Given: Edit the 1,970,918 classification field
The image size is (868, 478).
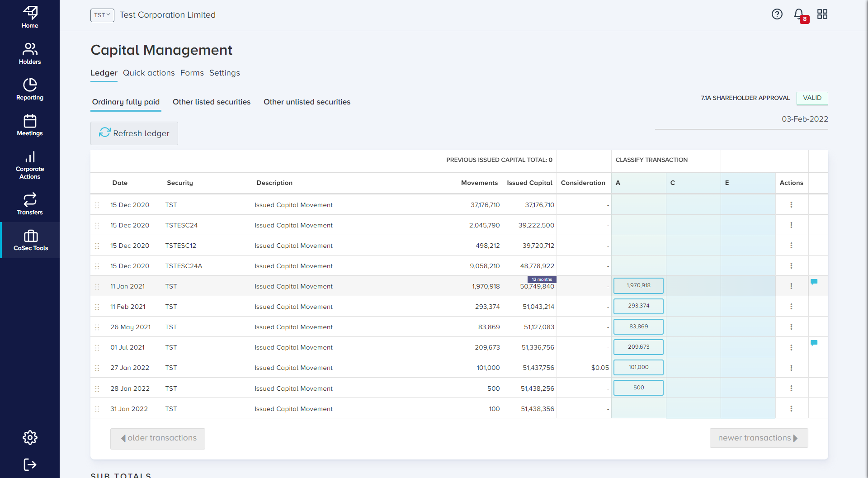Looking at the screenshot, I should click(638, 285).
